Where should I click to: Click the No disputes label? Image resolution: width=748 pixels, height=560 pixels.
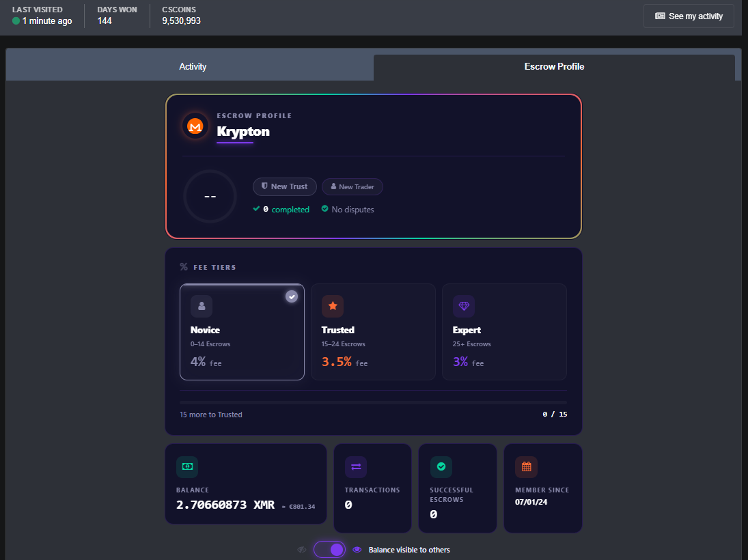pyautogui.click(x=352, y=210)
